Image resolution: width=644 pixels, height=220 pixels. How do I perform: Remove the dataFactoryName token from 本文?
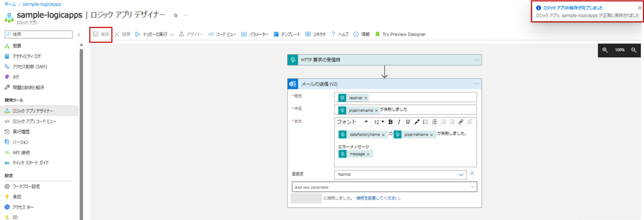click(383, 135)
